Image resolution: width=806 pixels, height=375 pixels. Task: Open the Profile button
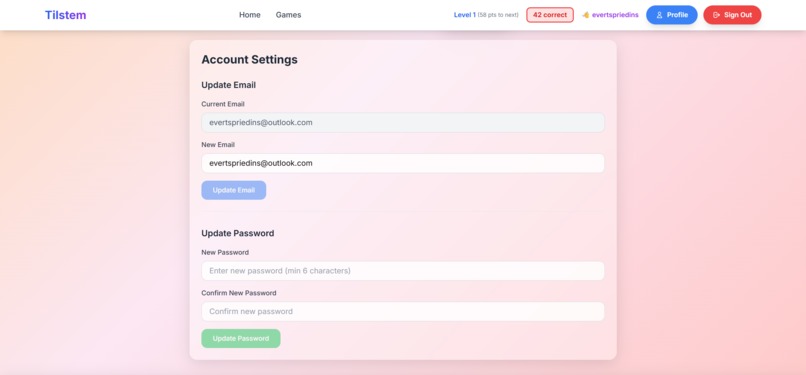(672, 15)
